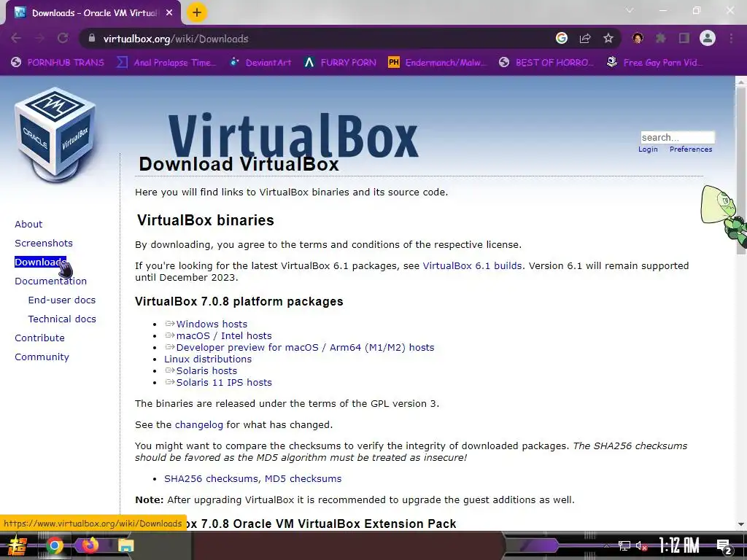Open the Linux distributions link

point(208,359)
